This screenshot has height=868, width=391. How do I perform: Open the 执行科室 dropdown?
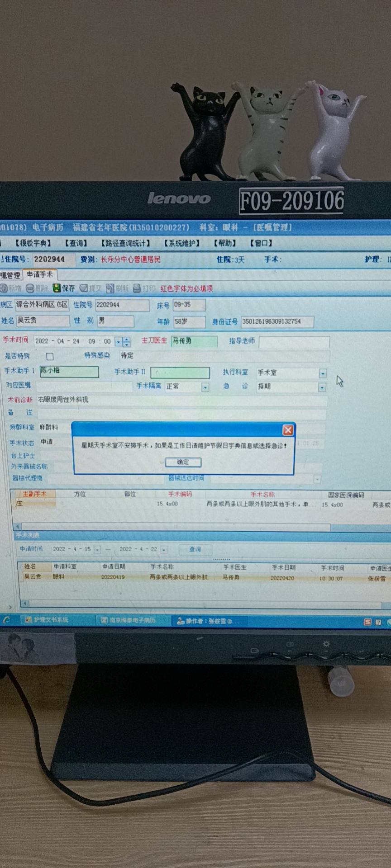(323, 373)
